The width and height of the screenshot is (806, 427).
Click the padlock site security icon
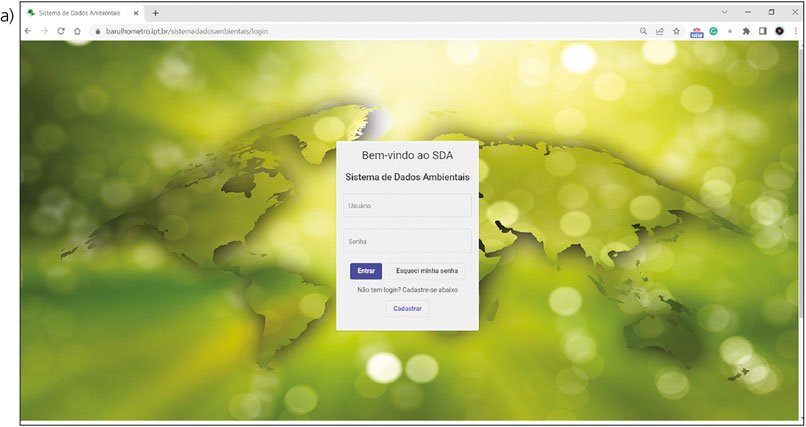point(97,31)
